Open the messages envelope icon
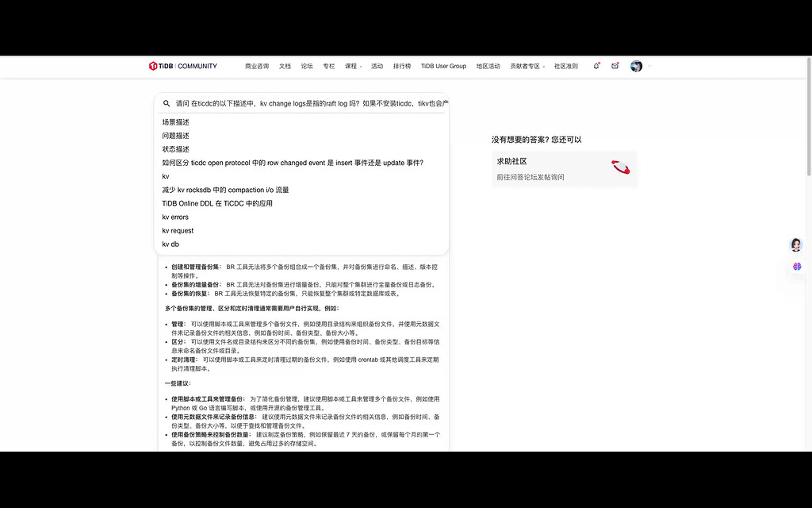The width and height of the screenshot is (812, 508). click(x=615, y=66)
